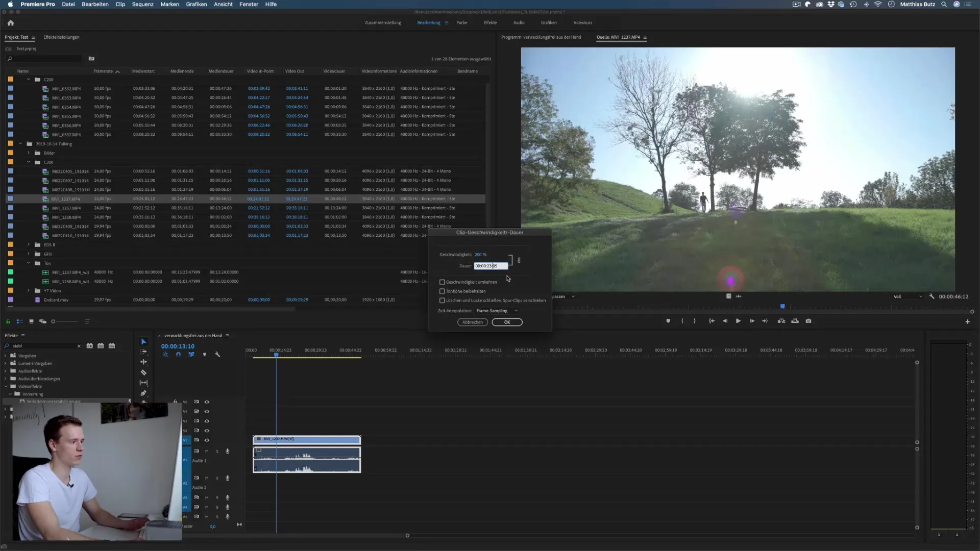
Task: Expand the Vorgaben effects folder
Action: tap(6, 356)
